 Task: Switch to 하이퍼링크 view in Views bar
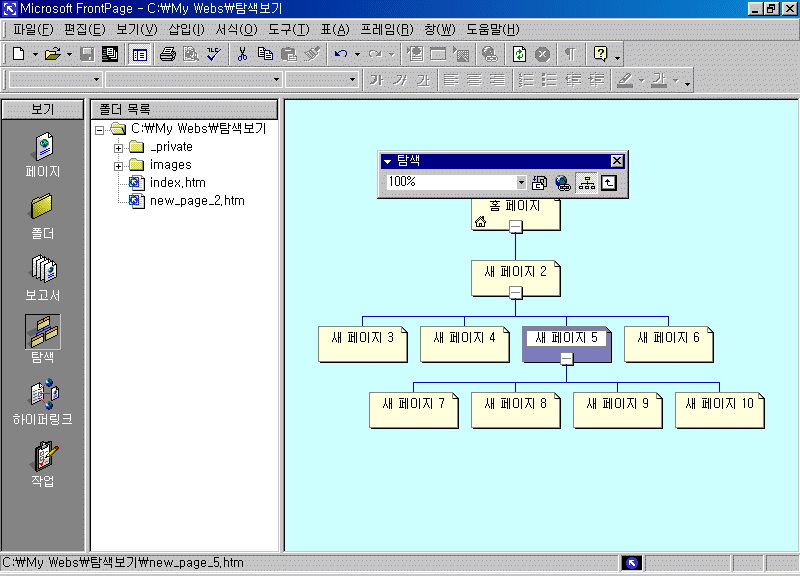(x=43, y=403)
